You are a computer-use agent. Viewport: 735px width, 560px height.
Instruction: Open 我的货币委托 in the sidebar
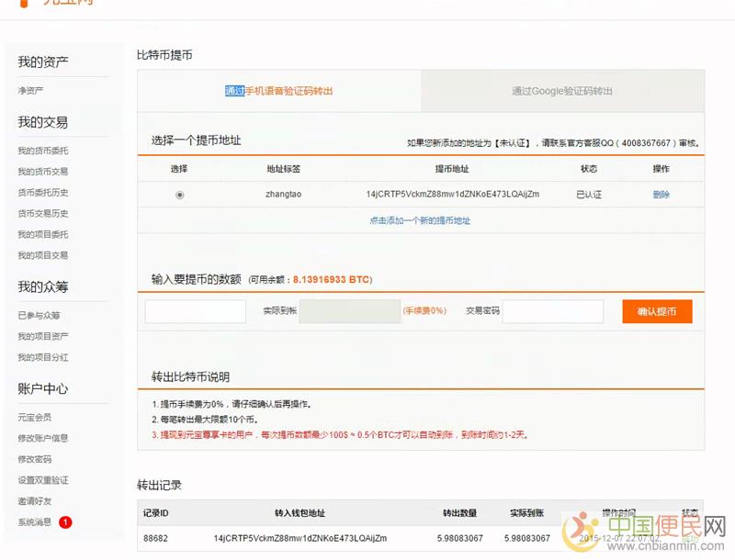click(42, 151)
